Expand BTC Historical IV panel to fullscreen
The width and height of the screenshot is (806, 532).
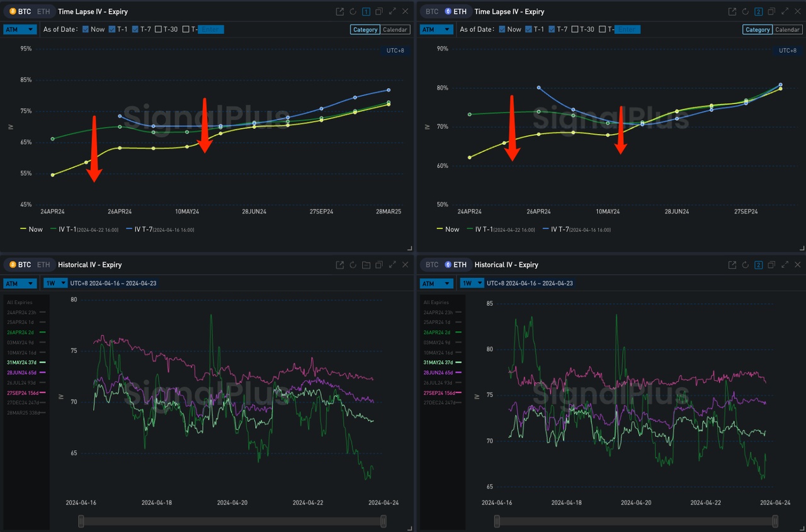point(392,265)
